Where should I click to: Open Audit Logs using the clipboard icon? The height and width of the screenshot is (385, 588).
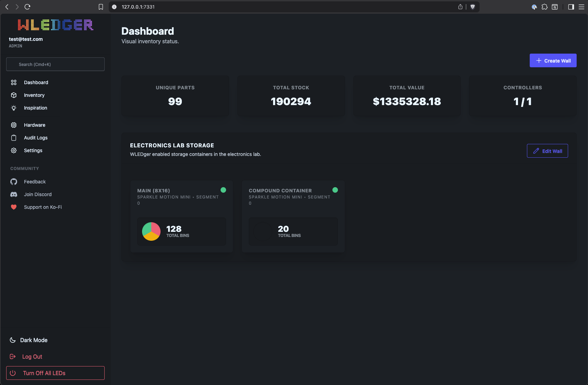click(14, 138)
